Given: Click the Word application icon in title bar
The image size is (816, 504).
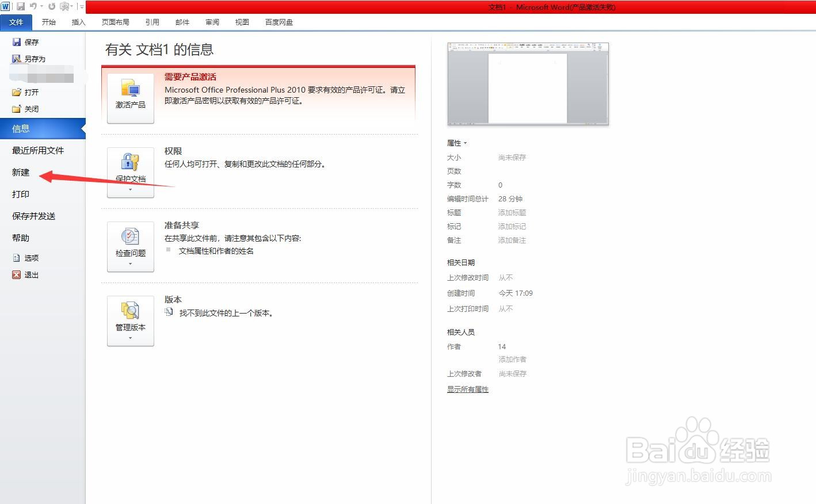Looking at the screenshot, I should (5, 6).
